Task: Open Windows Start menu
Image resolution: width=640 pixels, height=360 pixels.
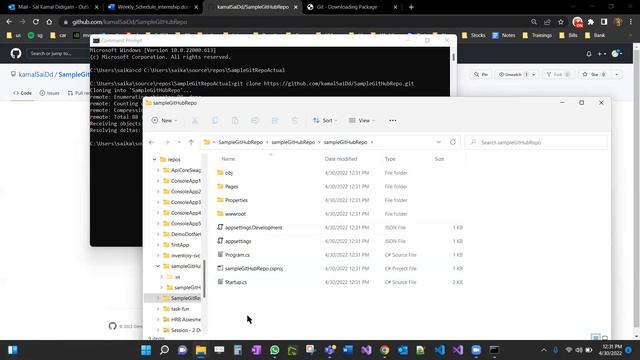Action: pos(146,350)
